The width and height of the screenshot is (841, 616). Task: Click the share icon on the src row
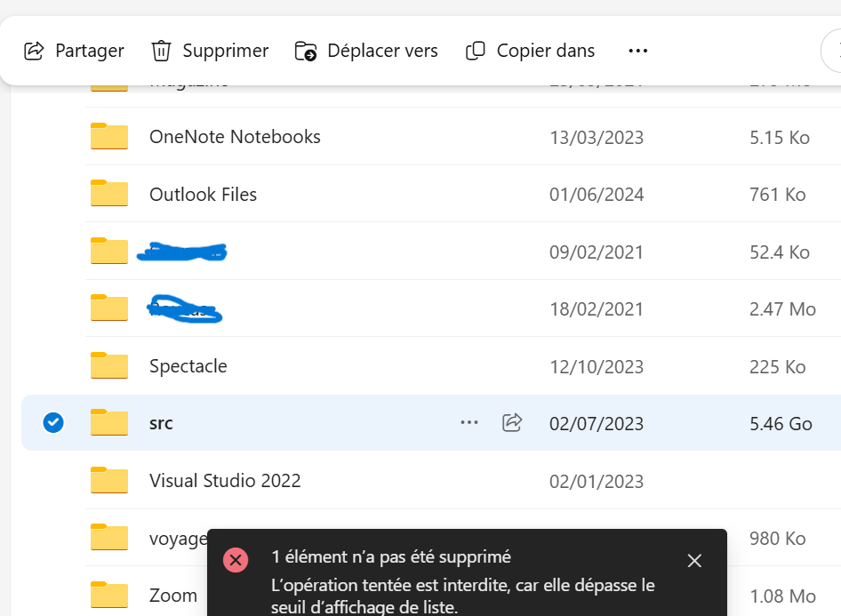(x=512, y=423)
